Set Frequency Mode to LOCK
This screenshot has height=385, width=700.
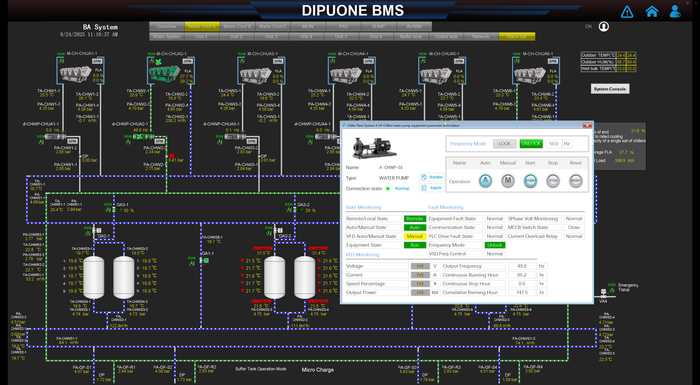(504, 144)
